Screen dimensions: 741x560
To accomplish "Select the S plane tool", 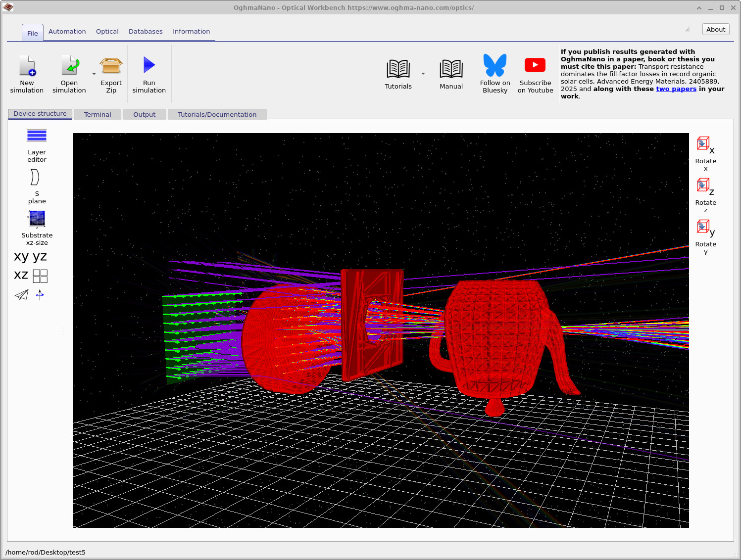I will pos(35,178).
